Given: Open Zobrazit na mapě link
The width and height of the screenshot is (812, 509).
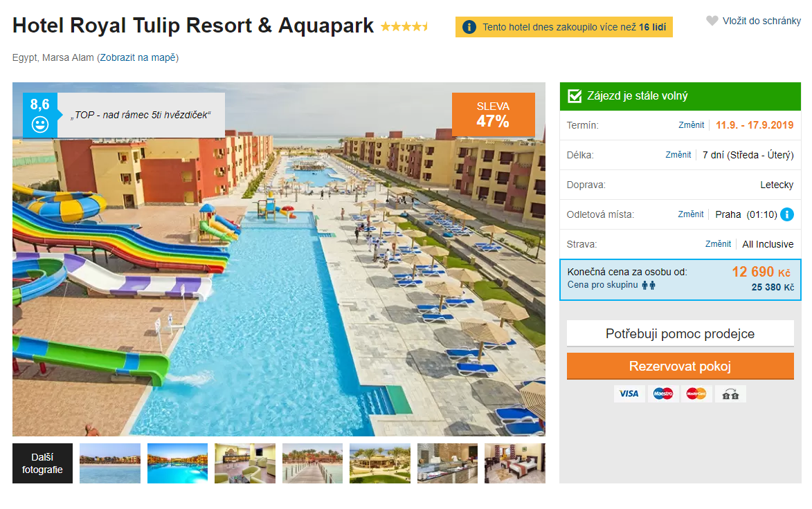Looking at the screenshot, I should [138, 57].
